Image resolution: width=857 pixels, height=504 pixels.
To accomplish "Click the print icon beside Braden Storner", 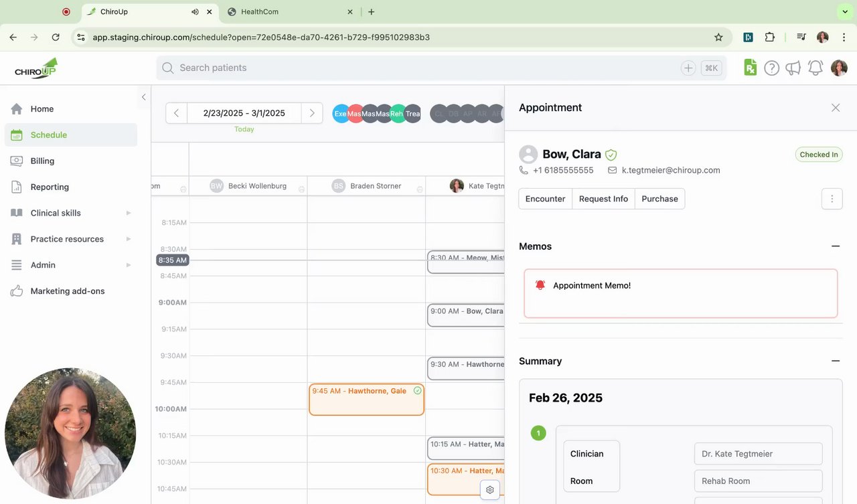I will 419,189.
